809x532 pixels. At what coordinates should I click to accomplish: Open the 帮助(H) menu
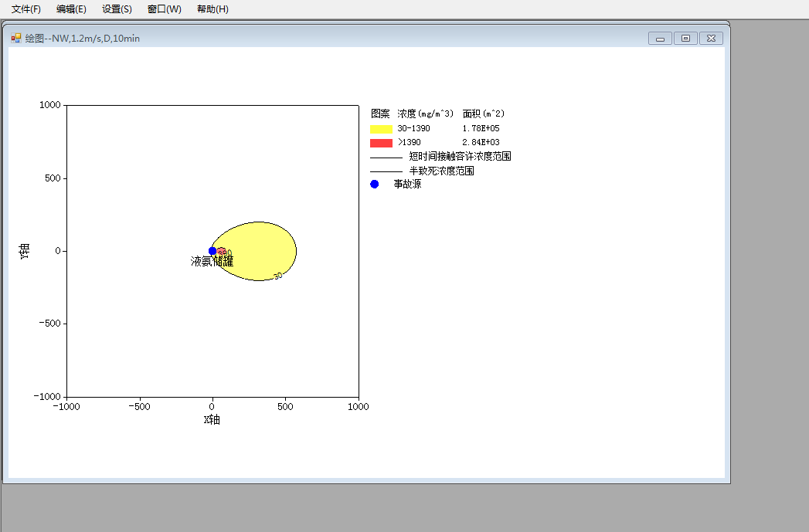pyautogui.click(x=212, y=9)
